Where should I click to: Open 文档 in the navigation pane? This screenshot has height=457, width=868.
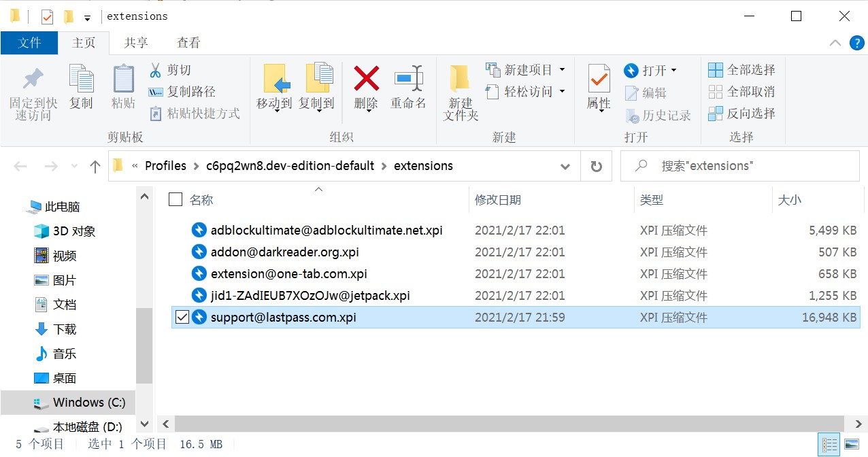point(54,305)
